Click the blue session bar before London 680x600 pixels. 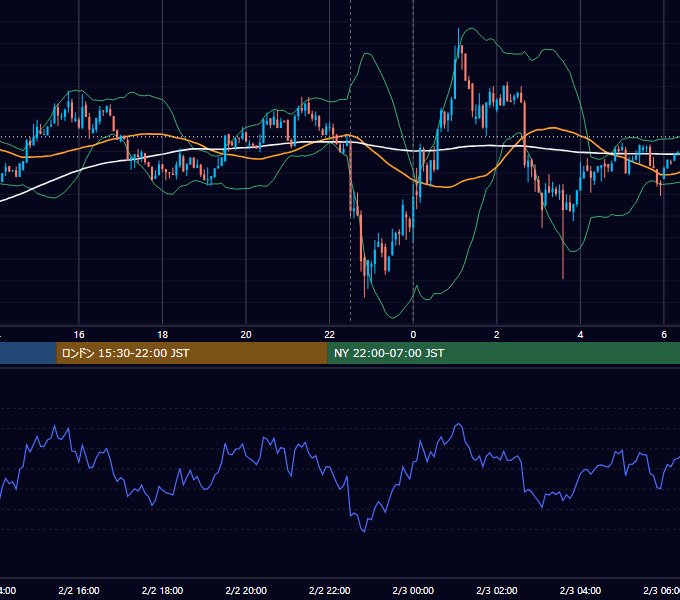28,353
